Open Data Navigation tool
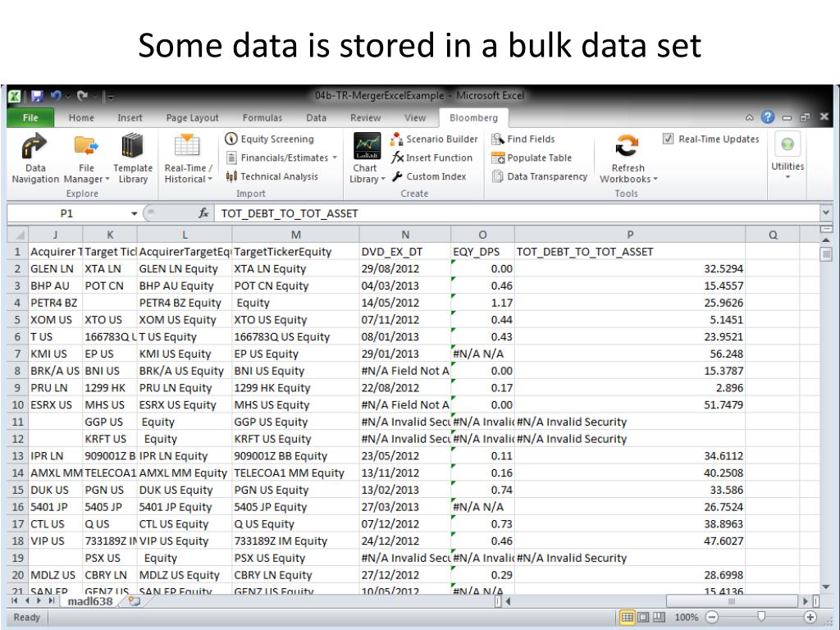The width and height of the screenshot is (840, 630). (34, 158)
